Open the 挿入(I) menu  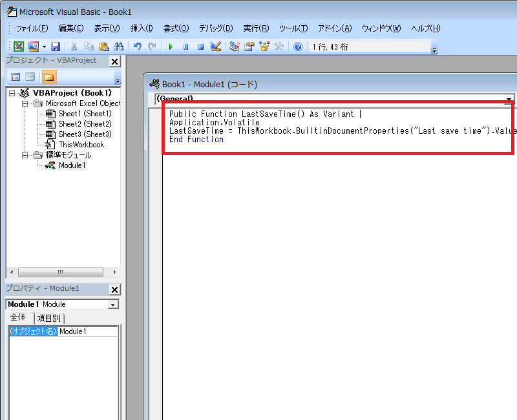click(142, 28)
